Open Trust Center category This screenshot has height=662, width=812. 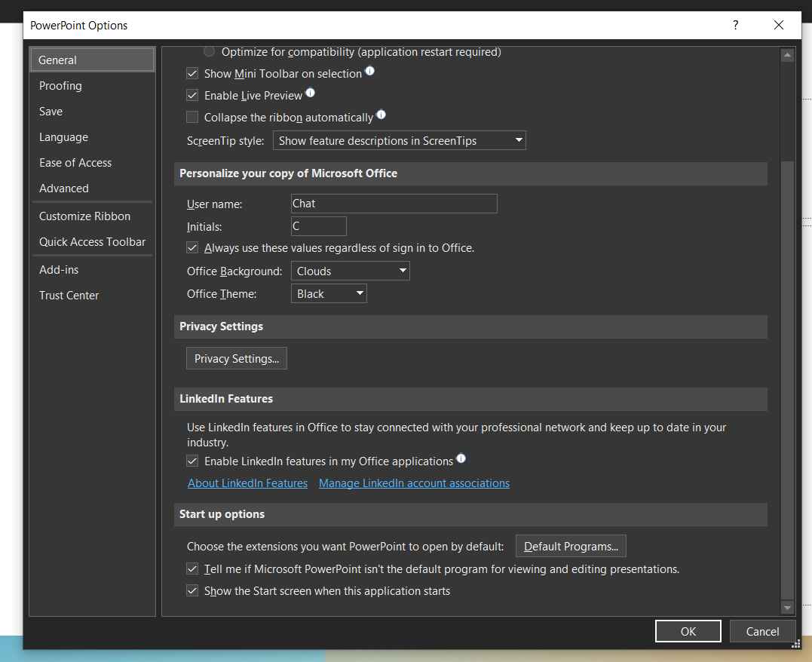coord(92,296)
